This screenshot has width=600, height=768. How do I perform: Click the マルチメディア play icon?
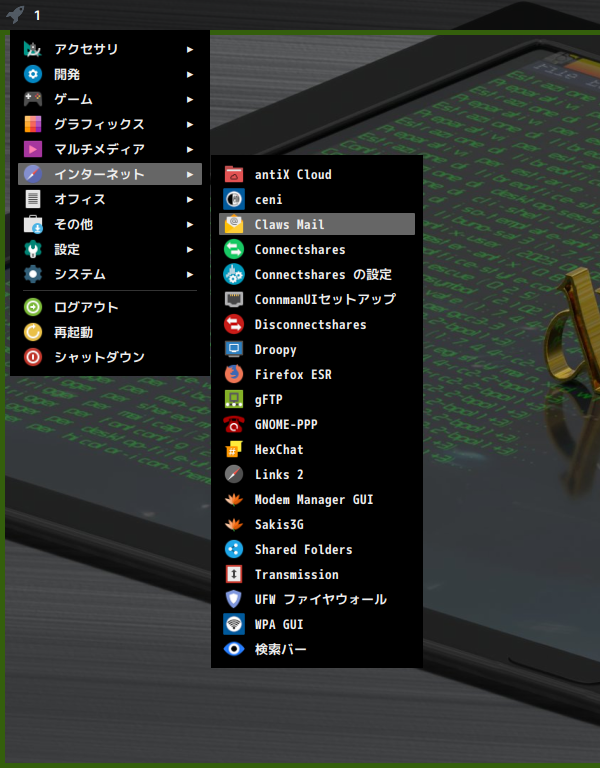[x=33, y=149]
